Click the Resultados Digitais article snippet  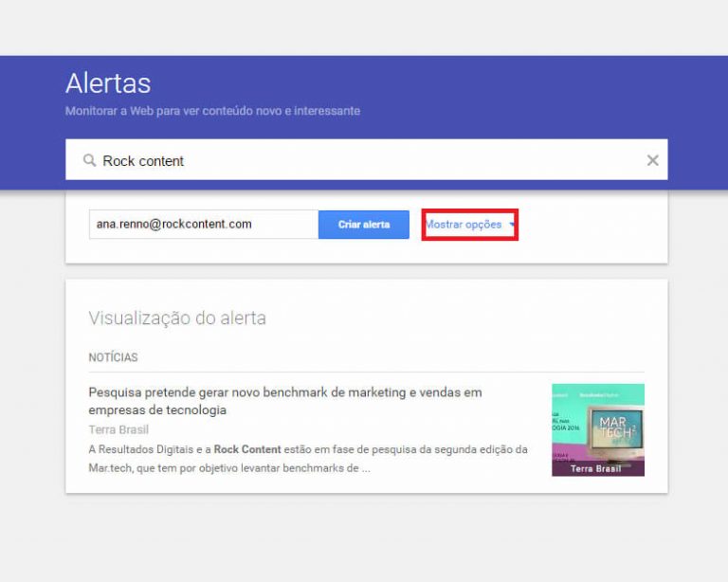coord(308,459)
